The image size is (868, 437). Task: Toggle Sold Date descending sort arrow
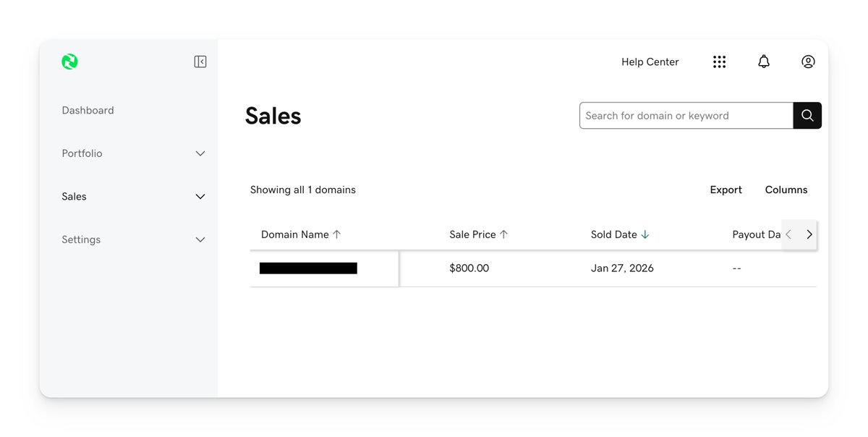(x=645, y=234)
